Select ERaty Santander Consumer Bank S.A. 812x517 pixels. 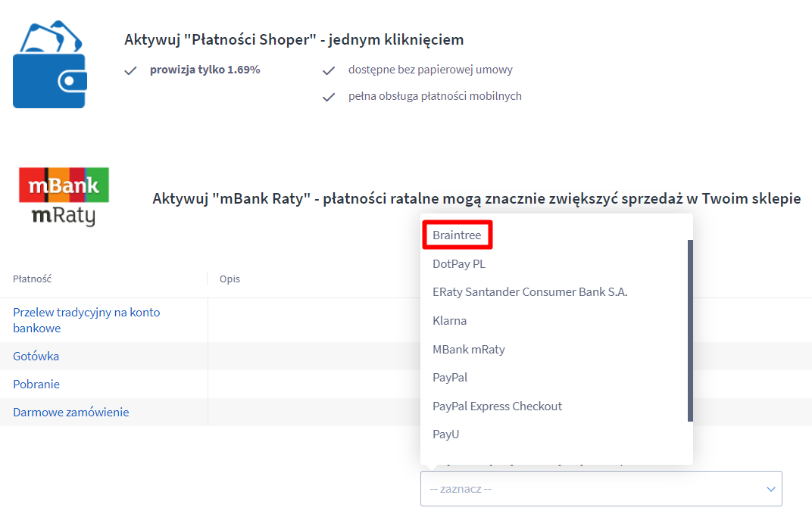529,292
